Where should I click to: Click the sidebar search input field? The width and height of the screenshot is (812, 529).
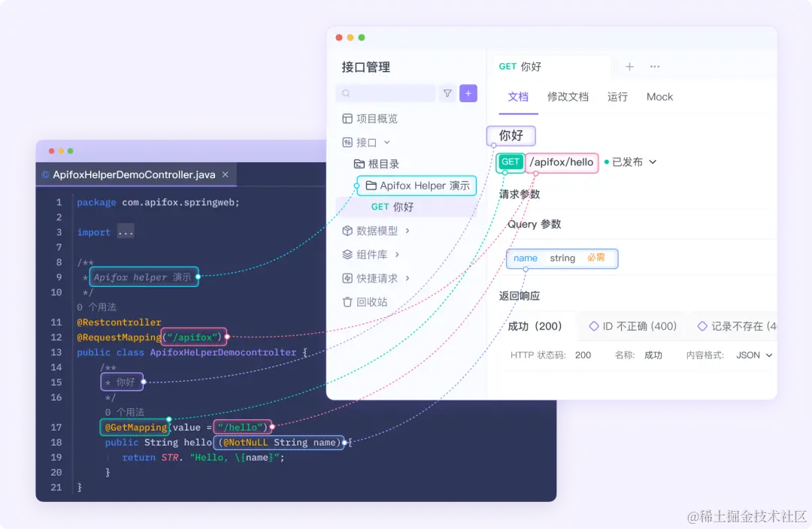click(x=385, y=93)
